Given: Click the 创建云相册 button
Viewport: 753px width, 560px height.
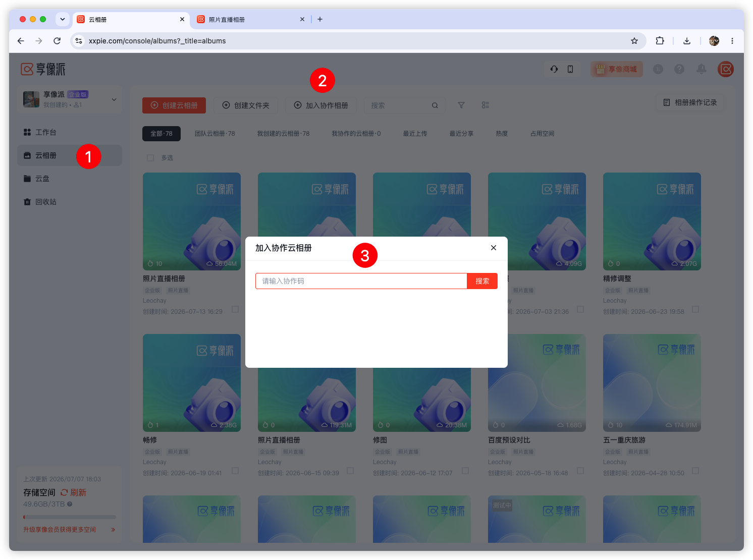Looking at the screenshot, I should pos(174,105).
